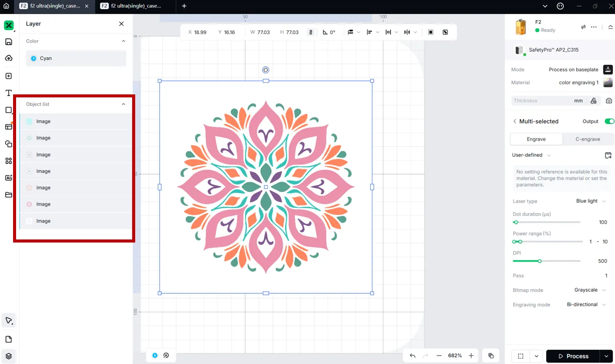615x364 pixels.
Task: Toggle the aspect ratio lock icon
Action: point(311,32)
